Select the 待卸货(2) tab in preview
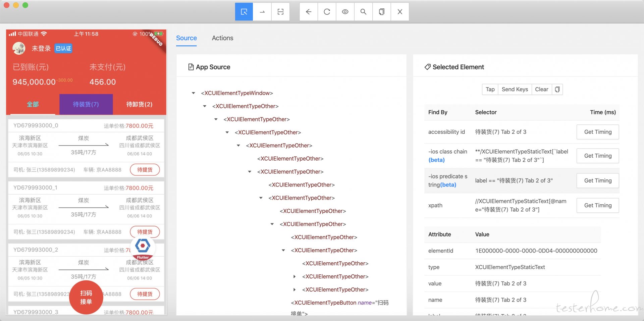Screen dimensions: 644x321 (139, 104)
